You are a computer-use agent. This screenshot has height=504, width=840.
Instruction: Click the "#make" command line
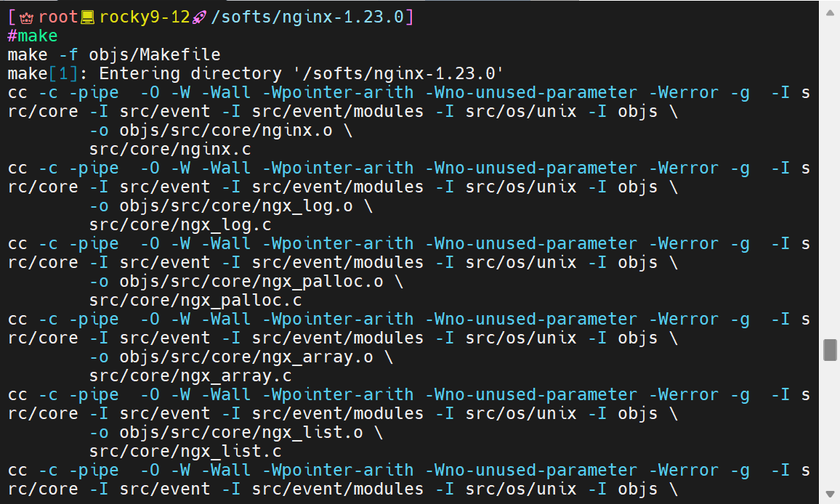click(32, 36)
